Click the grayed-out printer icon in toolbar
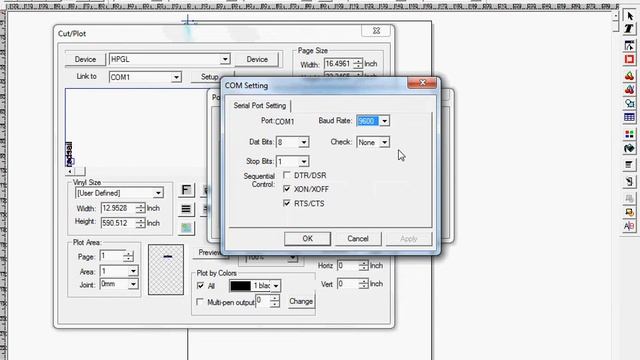Viewport: 640px width, 360px height. (x=629, y=198)
